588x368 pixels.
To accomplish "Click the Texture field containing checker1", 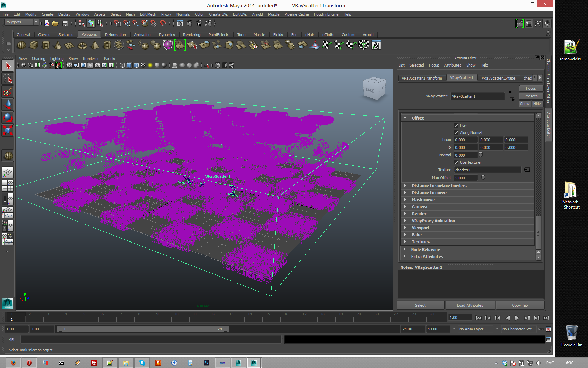I will click(488, 170).
